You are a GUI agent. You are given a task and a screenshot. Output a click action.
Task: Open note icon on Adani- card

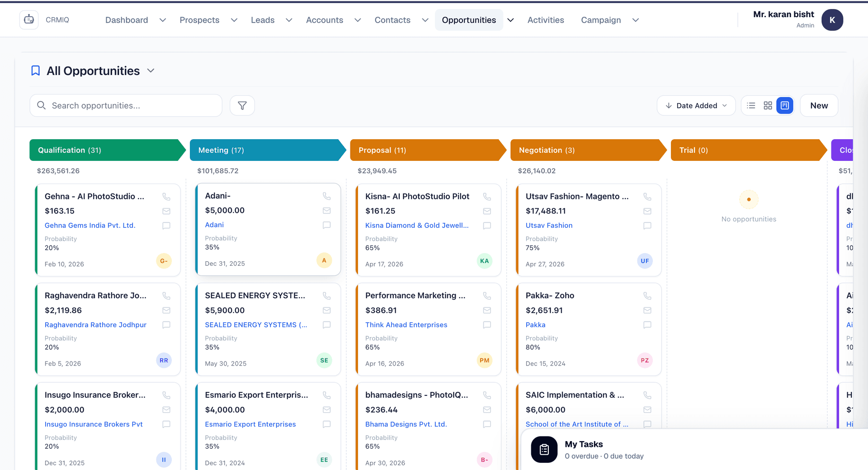(327, 225)
